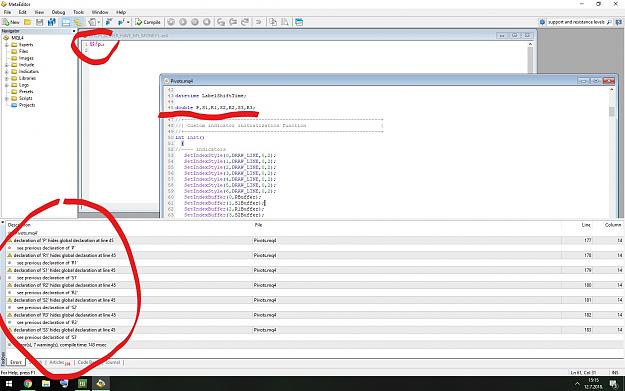Image resolution: width=625 pixels, height=391 pixels.
Task: Click the community icon right of search box
Action: [619, 22]
